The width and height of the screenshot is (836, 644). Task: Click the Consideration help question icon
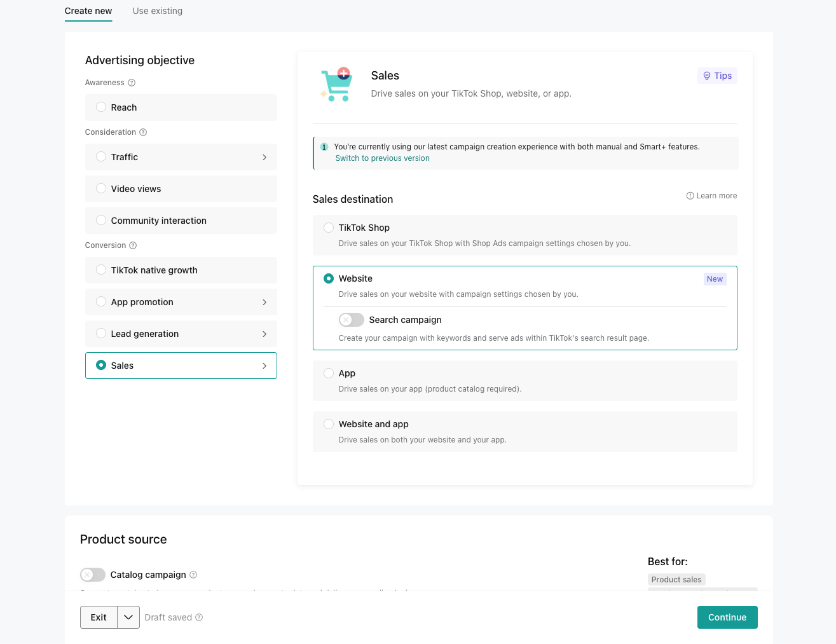pos(143,132)
